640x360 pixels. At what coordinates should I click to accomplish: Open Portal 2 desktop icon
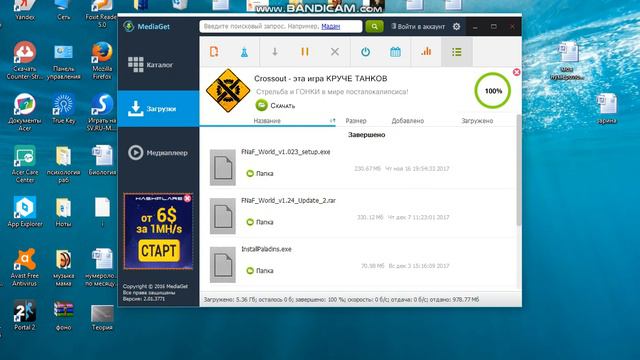pos(24,315)
